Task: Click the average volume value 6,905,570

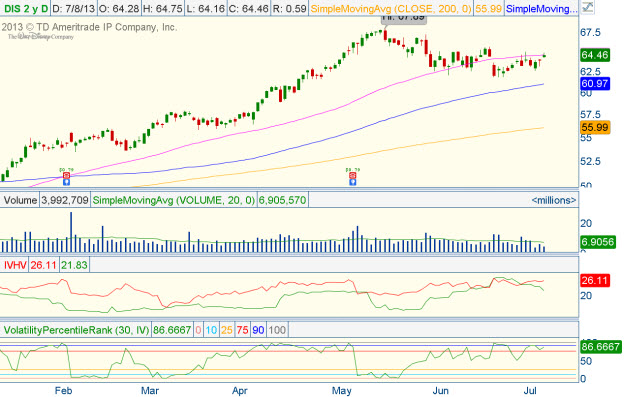Action: click(x=282, y=200)
